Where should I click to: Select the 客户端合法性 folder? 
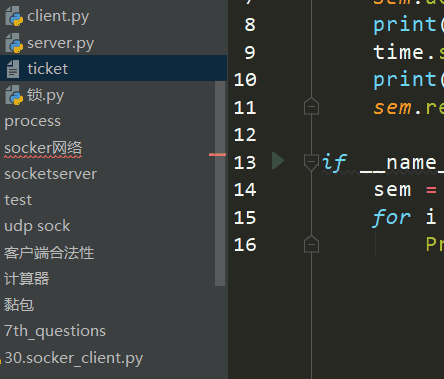click(49, 253)
